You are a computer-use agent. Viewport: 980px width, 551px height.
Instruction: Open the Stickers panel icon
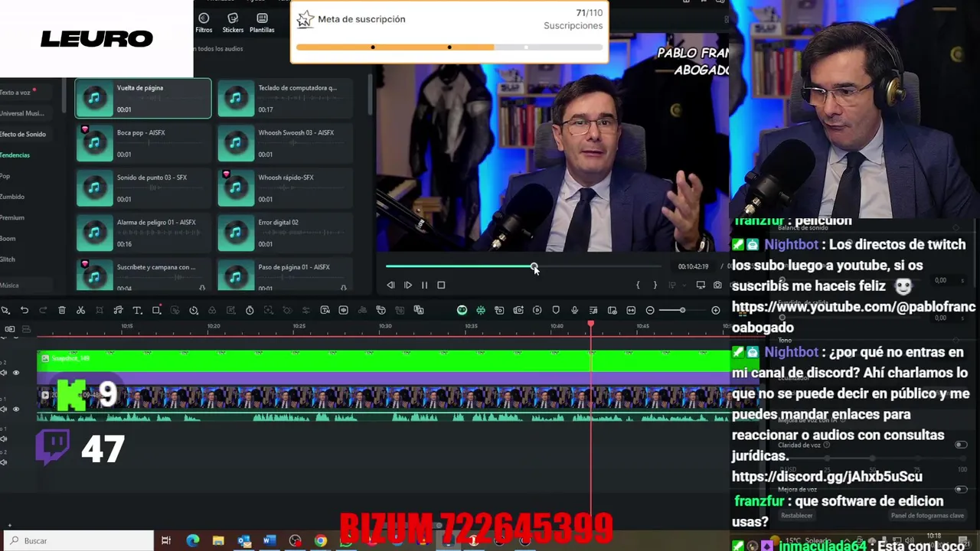[x=233, y=23]
